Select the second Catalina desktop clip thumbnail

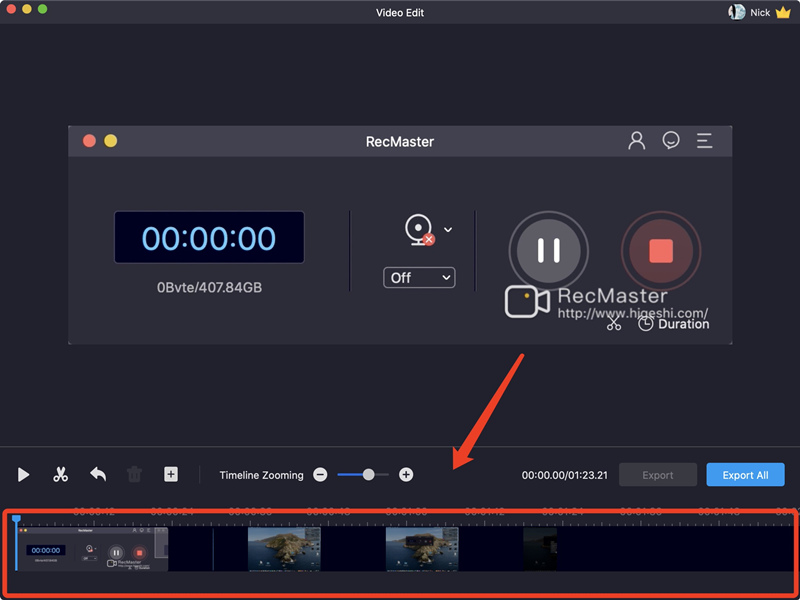pos(422,549)
